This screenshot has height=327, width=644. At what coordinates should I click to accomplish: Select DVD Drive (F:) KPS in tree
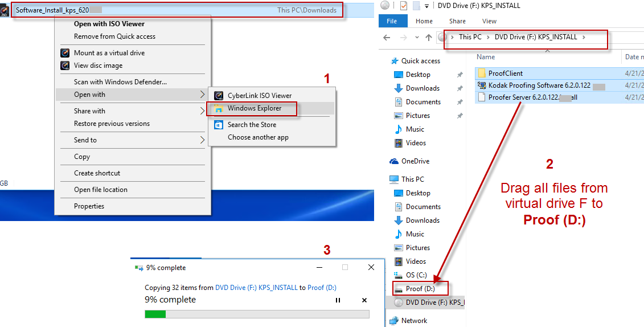(435, 303)
